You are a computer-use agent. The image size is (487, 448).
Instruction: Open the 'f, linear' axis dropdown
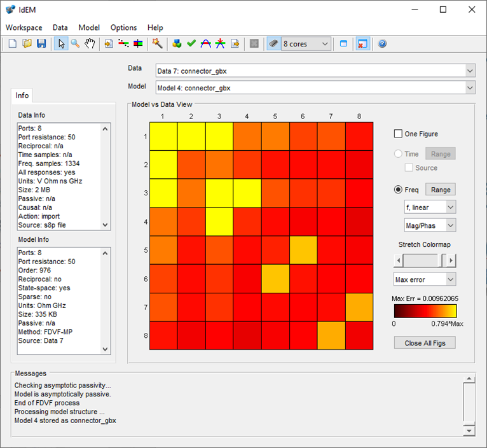pos(430,207)
